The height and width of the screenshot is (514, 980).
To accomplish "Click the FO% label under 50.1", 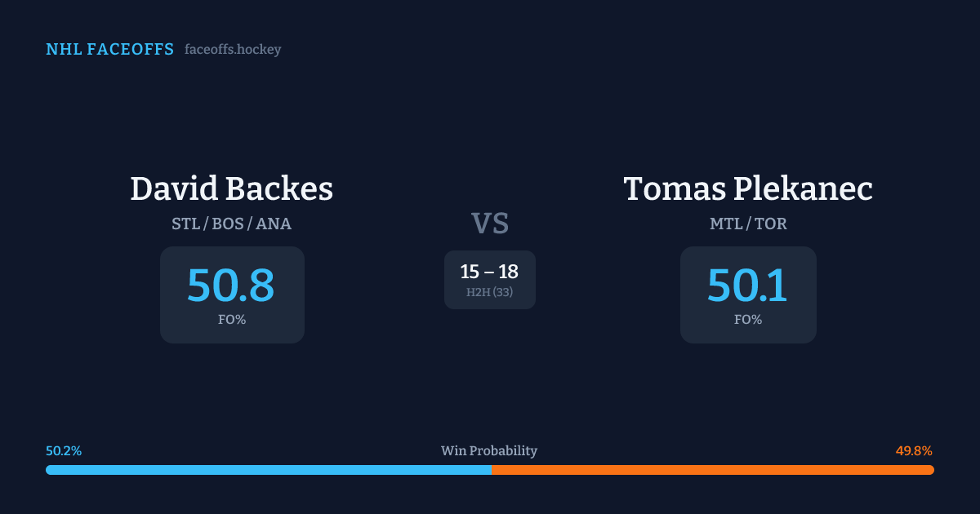I will (x=748, y=320).
